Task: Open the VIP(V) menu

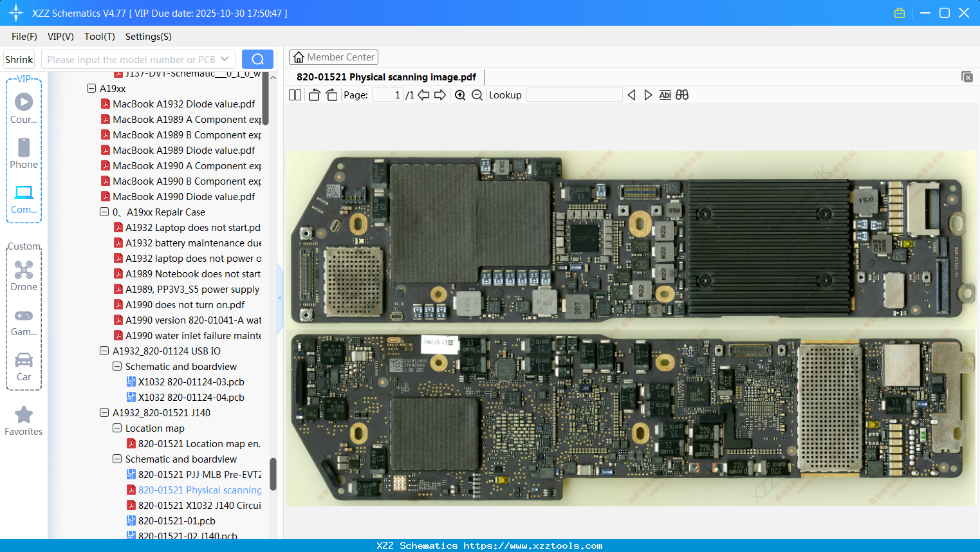Action: tap(60, 37)
